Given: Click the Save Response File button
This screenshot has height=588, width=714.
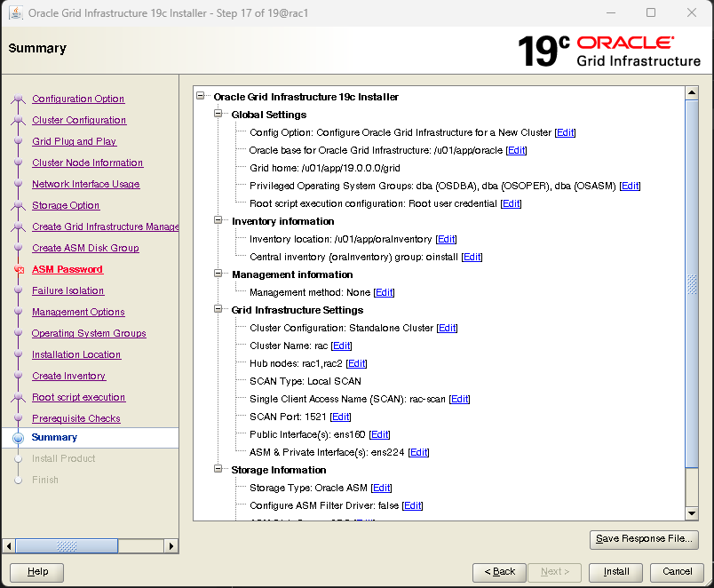Looking at the screenshot, I should point(644,539).
